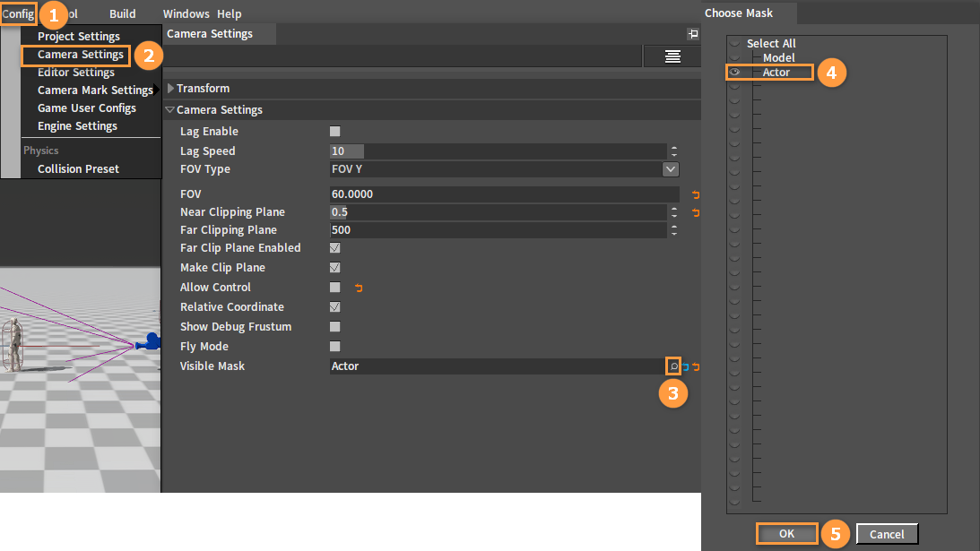Open the FOV Type dropdown
980x551 pixels.
click(x=670, y=169)
